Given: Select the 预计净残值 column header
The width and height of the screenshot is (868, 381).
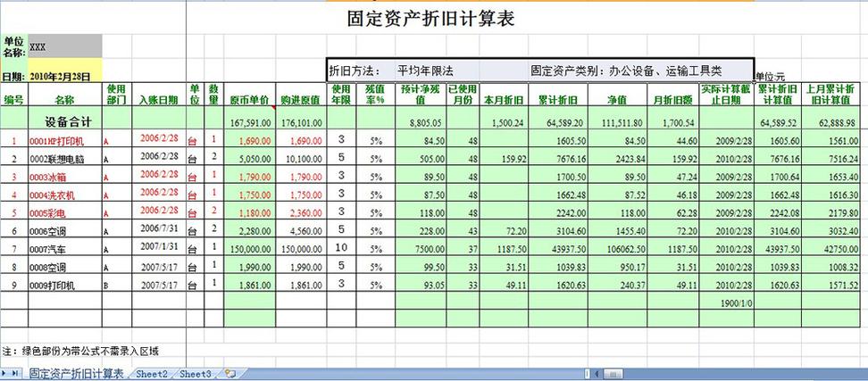Looking at the screenshot, I should (421, 95).
